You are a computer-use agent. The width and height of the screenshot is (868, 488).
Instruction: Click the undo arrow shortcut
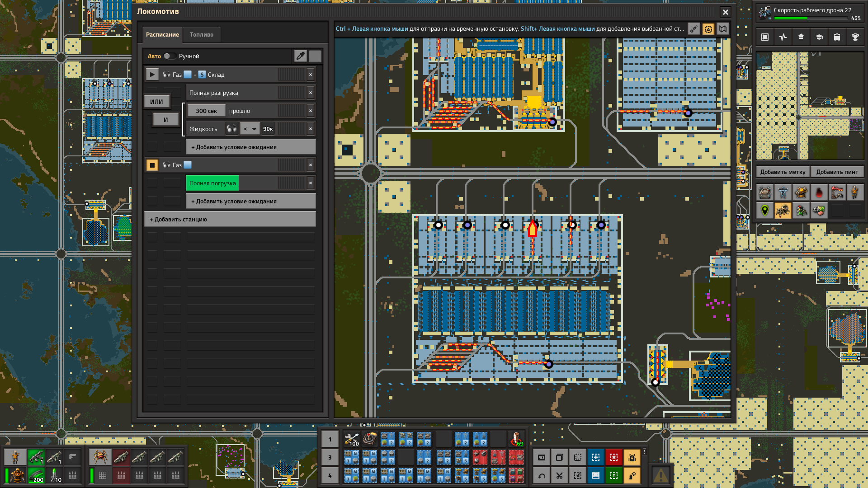click(542, 475)
